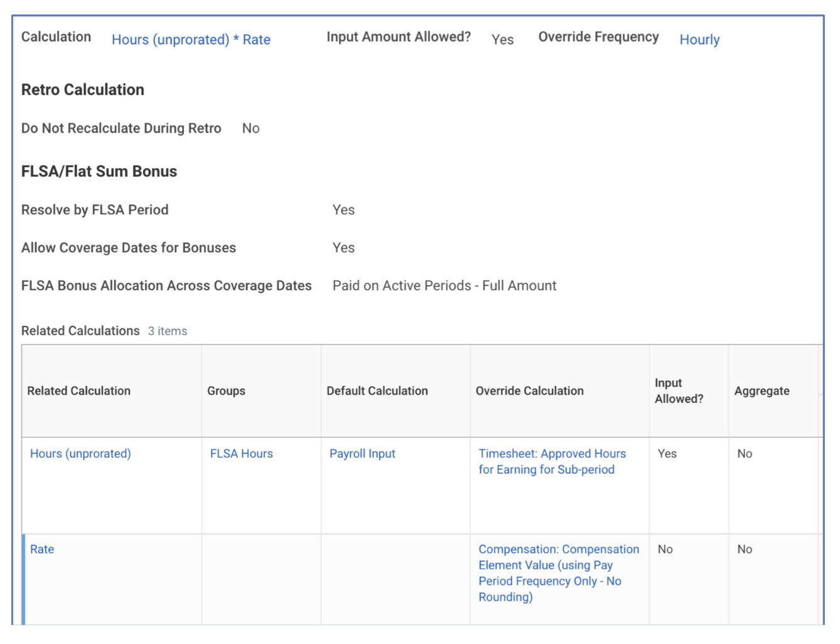Open the Rate related calculation link
The image size is (840, 644).
[42, 549]
